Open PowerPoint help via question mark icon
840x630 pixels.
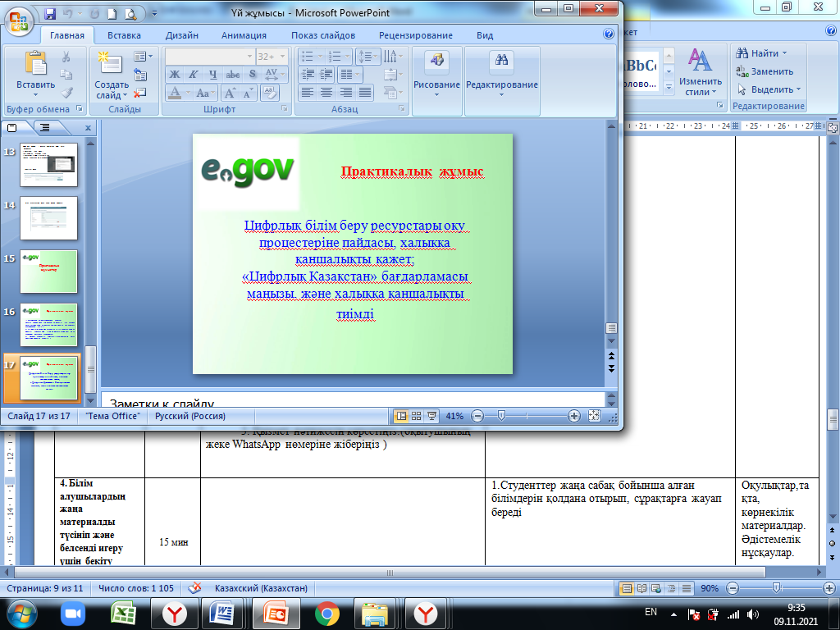[x=609, y=34]
